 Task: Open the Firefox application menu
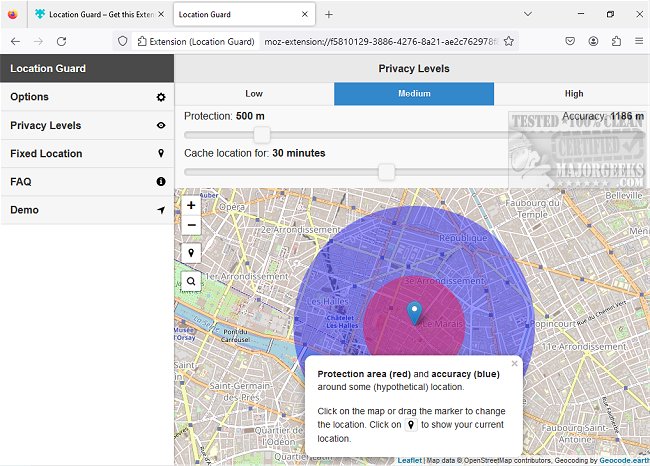(637, 41)
